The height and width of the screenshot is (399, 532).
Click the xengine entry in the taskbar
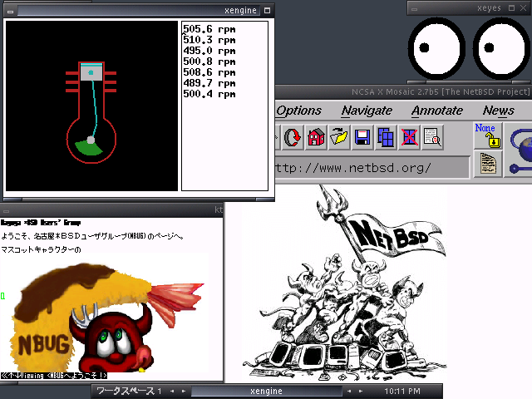(266, 392)
